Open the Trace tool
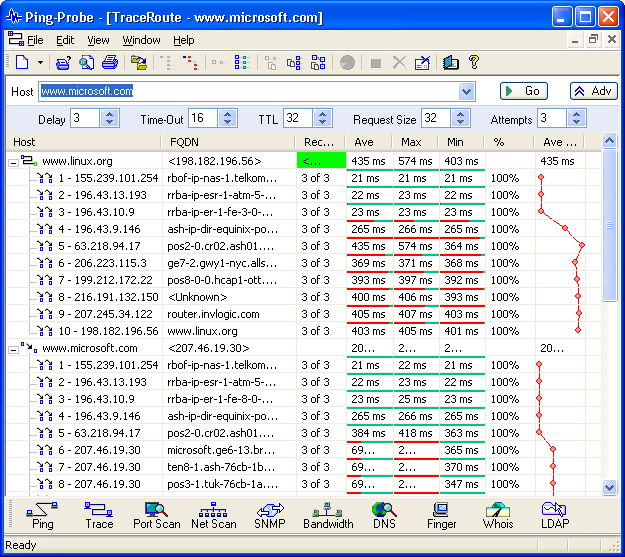This screenshot has height=557, width=625. [99, 516]
